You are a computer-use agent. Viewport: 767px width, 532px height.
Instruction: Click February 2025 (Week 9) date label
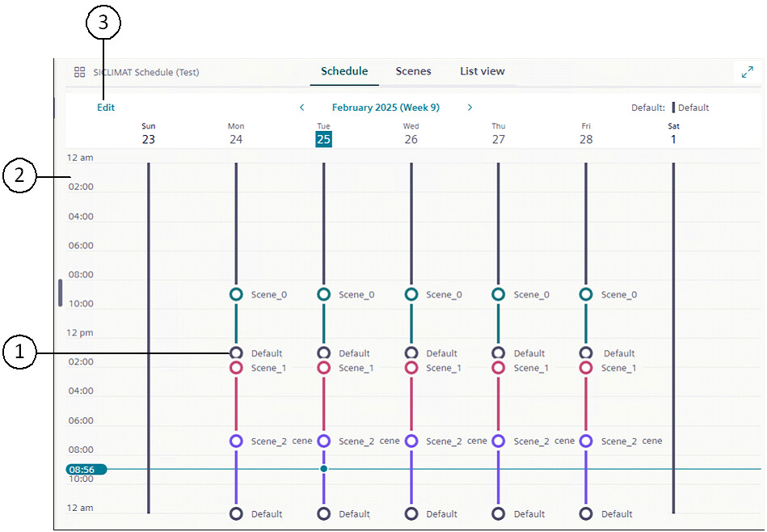pyautogui.click(x=386, y=108)
